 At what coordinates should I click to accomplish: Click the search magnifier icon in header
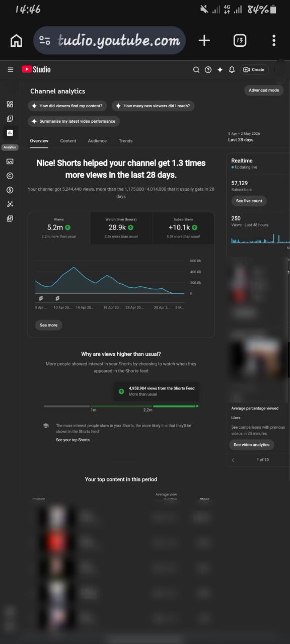(196, 70)
